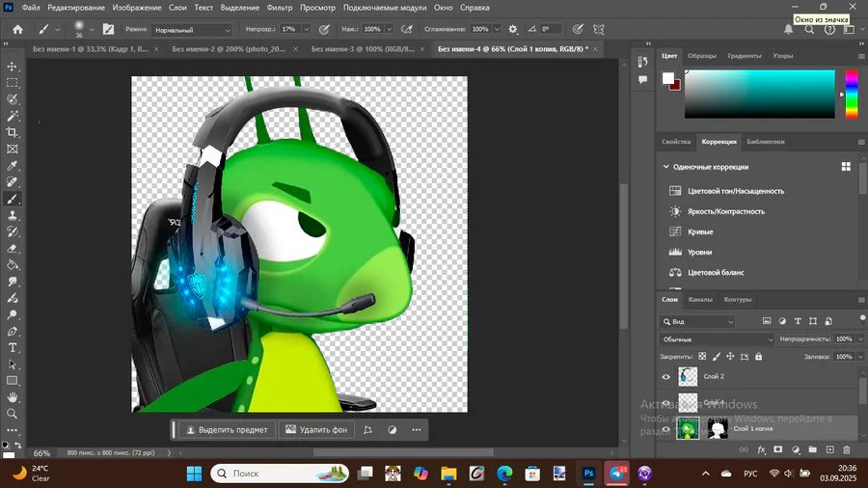Switch to the Каналы tab

coord(700,299)
